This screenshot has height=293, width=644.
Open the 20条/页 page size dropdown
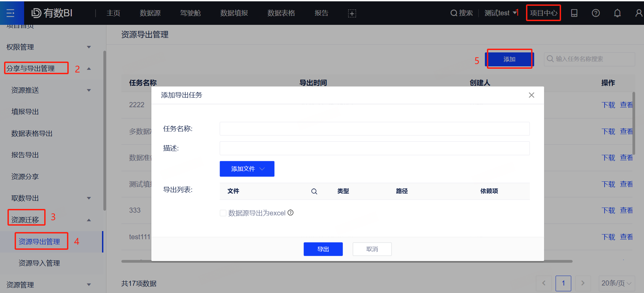tap(616, 283)
